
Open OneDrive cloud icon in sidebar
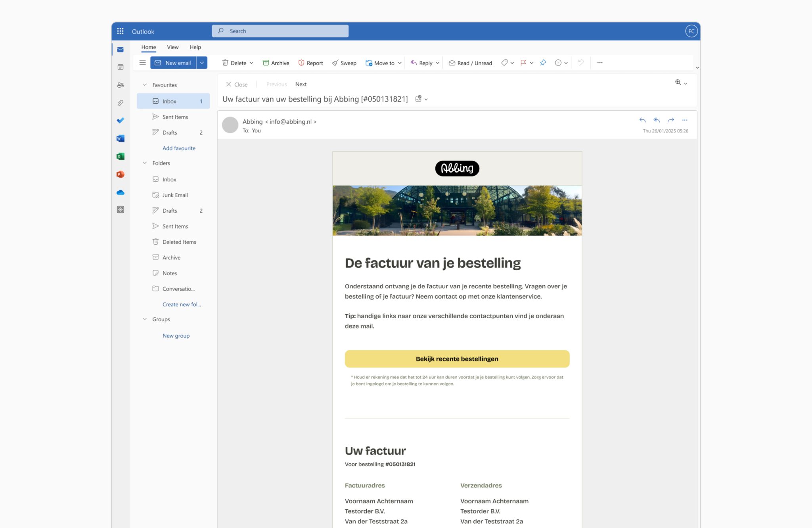click(x=121, y=192)
